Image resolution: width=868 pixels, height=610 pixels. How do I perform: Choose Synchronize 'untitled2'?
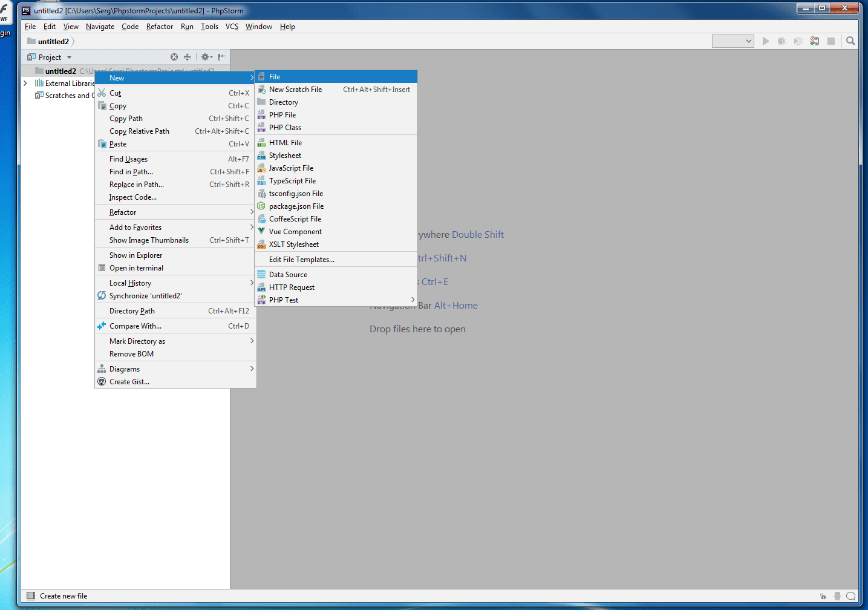(175, 296)
